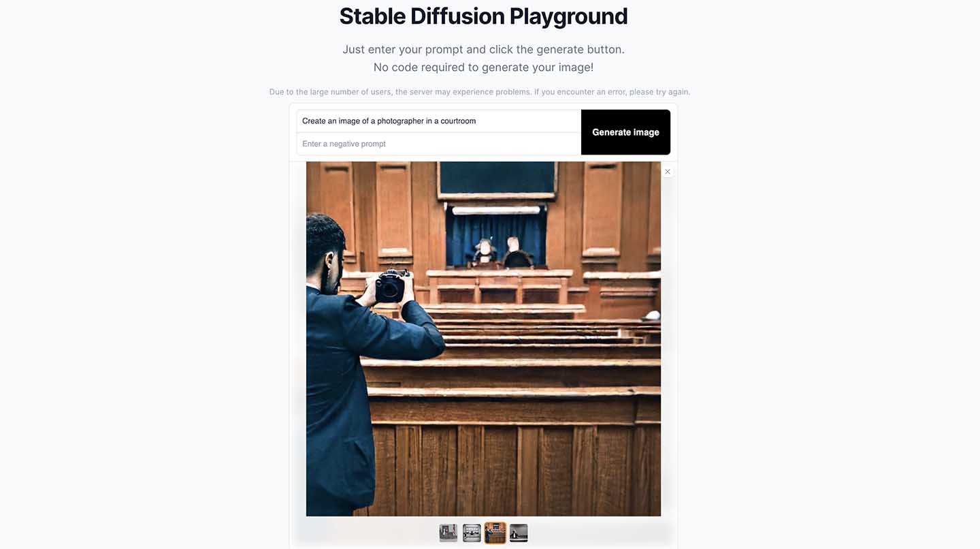This screenshot has height=549, width=980.
Task: Click the wooden panel in the image foreground
Action: pos(517,470)
